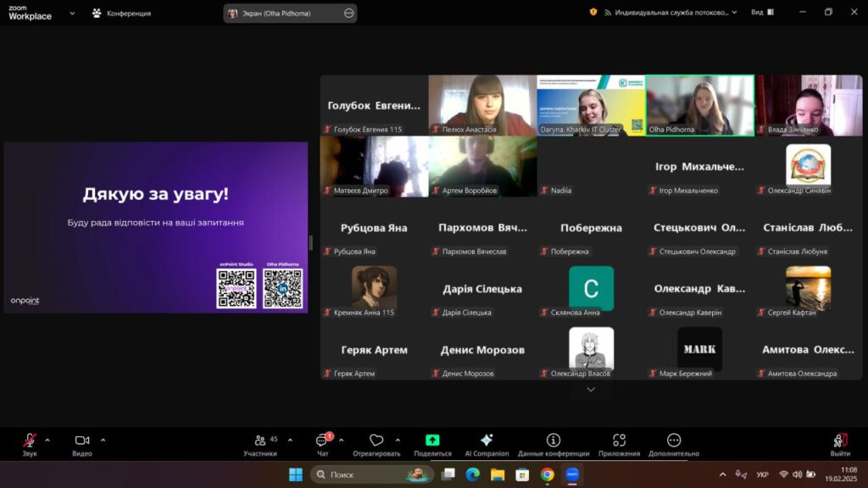Open the Conference tab at top

[x=121, y=13]
